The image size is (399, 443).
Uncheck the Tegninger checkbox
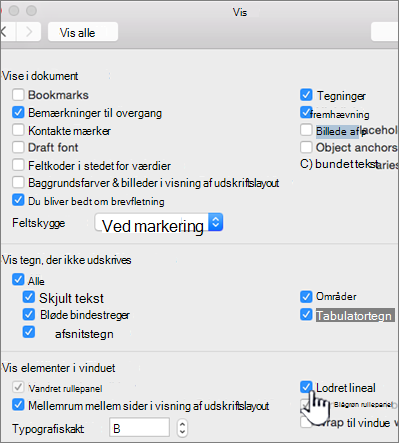tap(306, 95)
